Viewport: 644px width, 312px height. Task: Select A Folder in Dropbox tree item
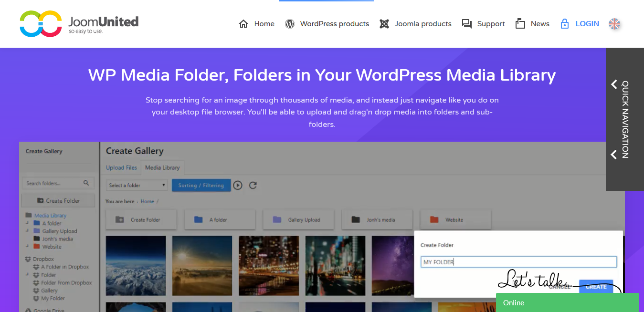[x=65, y=267]
